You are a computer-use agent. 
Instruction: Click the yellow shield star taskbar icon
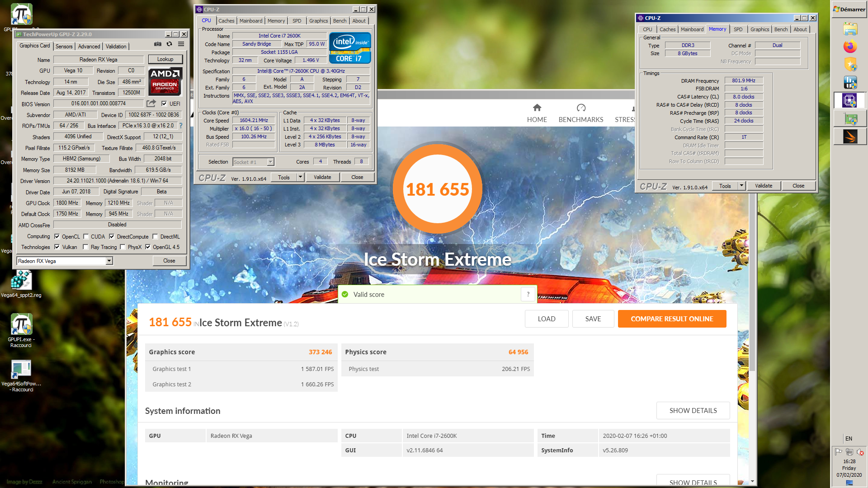[850, 64]
